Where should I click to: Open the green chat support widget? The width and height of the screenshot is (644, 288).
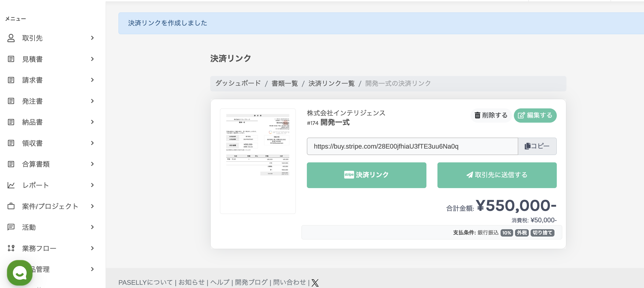click(20, 273)
